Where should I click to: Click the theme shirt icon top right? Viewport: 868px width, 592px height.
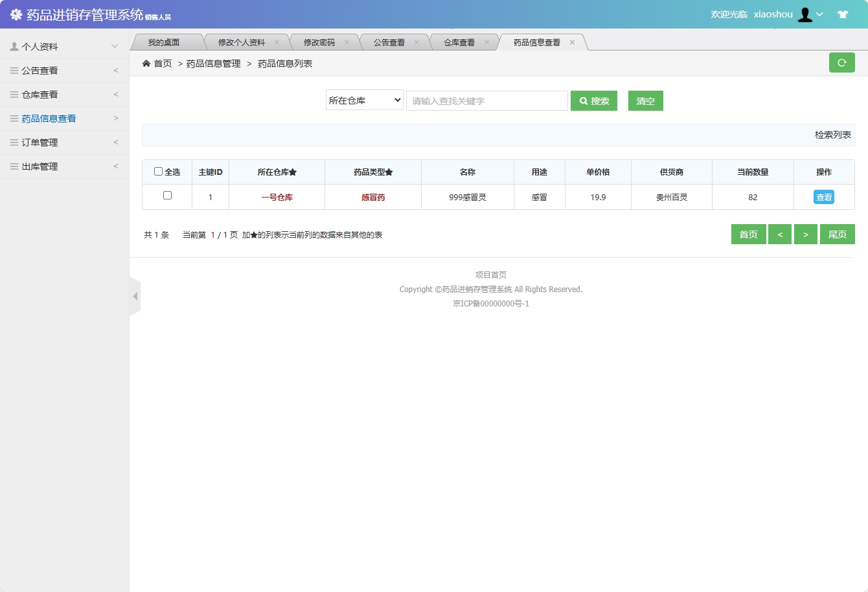coord(843,14)
